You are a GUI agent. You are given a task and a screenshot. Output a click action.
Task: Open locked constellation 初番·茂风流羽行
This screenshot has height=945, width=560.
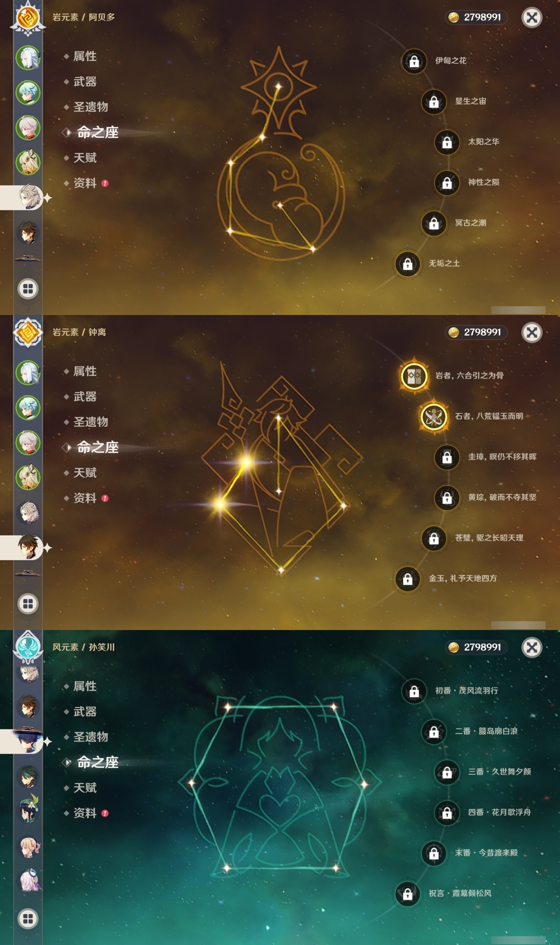pos(414,691)
